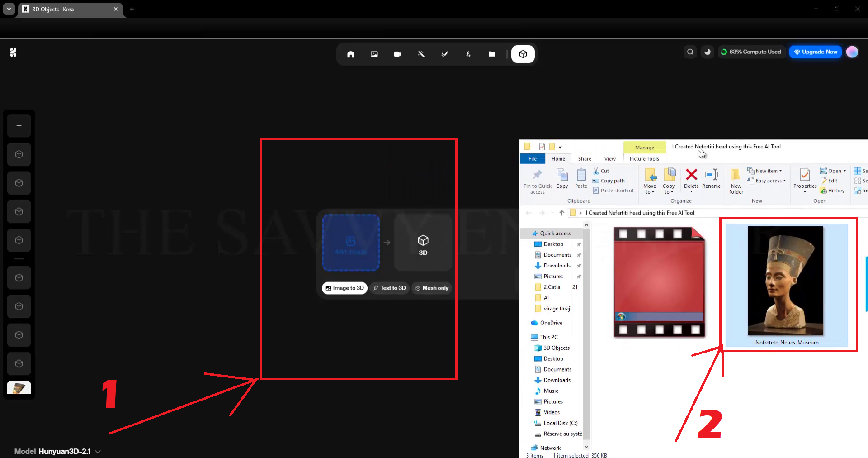Select the Image to 3D mode
The height and width of the screenshot is (458, 868).
click(344, 288)
